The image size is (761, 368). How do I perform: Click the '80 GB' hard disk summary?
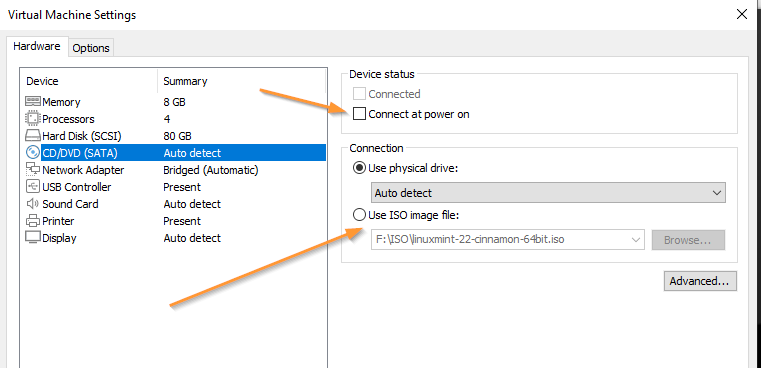pos(177,136)
